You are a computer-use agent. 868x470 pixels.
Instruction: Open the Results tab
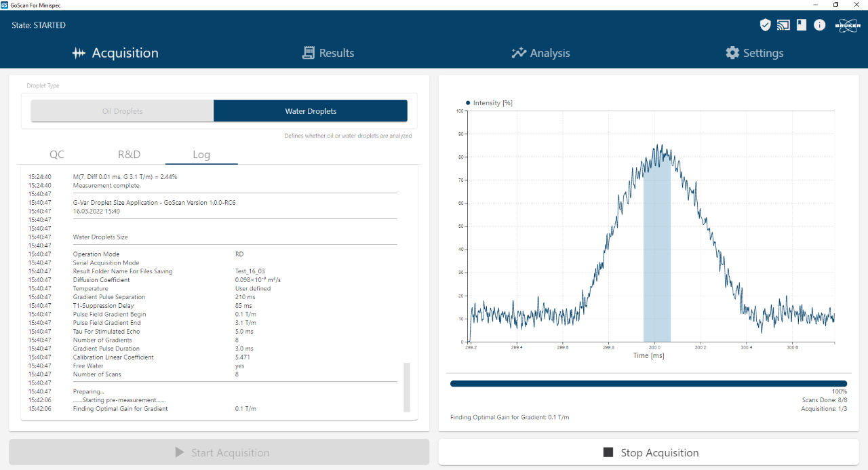328,53
